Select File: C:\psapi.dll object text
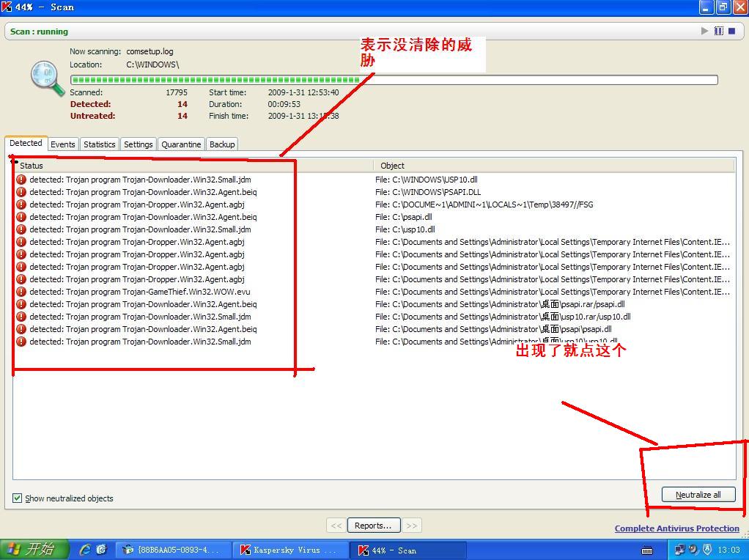The height and width of the screenshot is (560, 749). (404, 217)
